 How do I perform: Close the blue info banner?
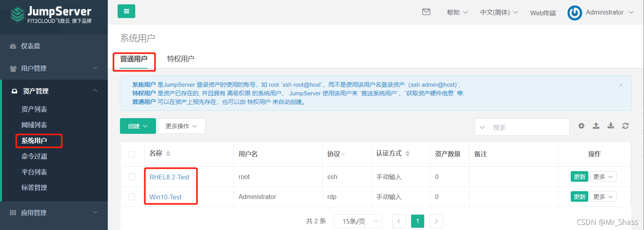(621, 85)
